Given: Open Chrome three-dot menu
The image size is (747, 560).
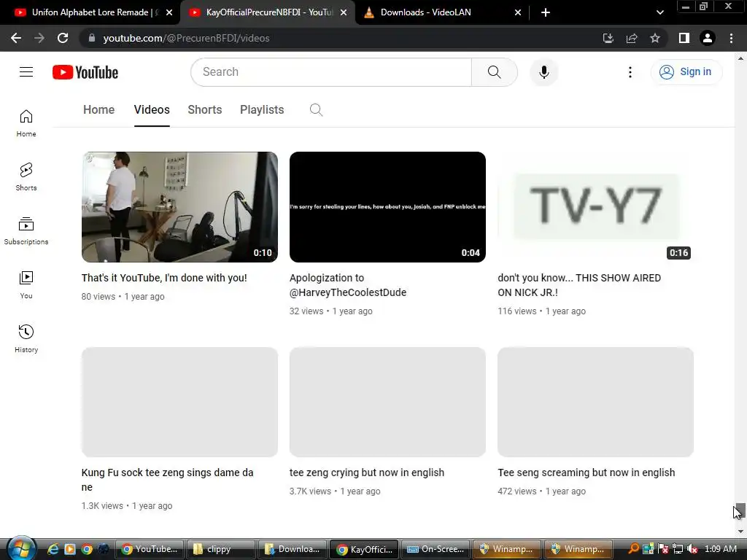Looking at the screenshot, I should (x=731, y=38).
